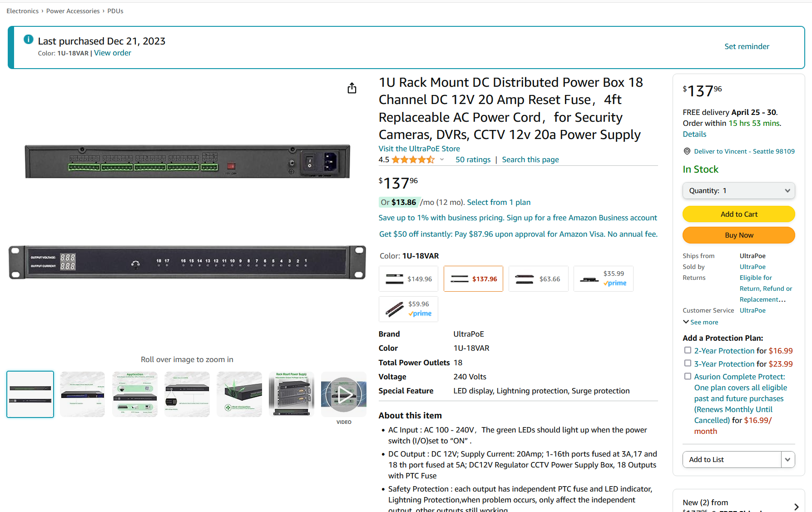This screenshot has width=812, height=512.
Task: Expand See more seller details
Action: click(701, 322)
